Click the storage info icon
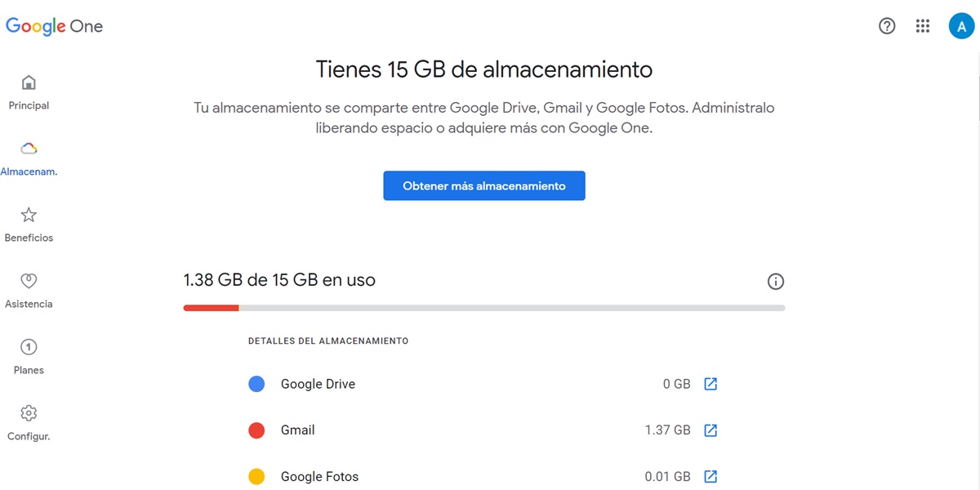This screenshot has height=490, width=980. (776, 281)
